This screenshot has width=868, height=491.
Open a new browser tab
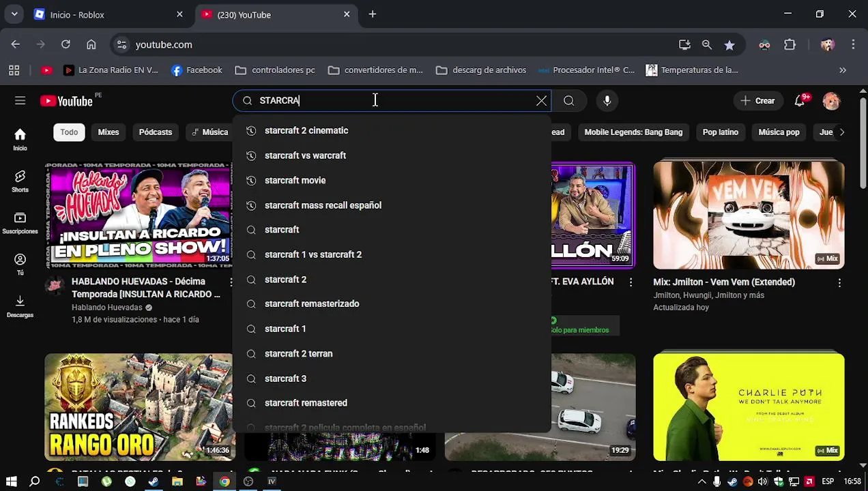(x=373, y=14)
